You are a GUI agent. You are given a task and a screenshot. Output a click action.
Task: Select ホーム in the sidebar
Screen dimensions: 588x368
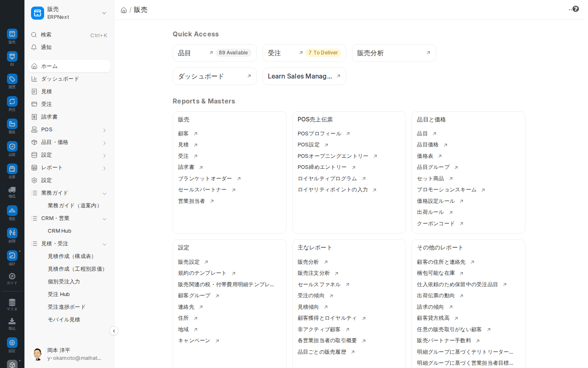pos(69,66)
